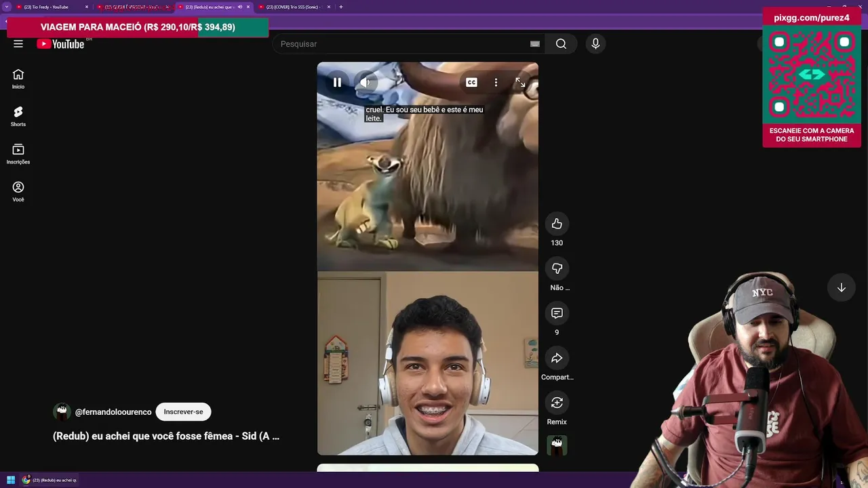Click the YouTube logo
868x488 pixels.
(x=60, y=44)
